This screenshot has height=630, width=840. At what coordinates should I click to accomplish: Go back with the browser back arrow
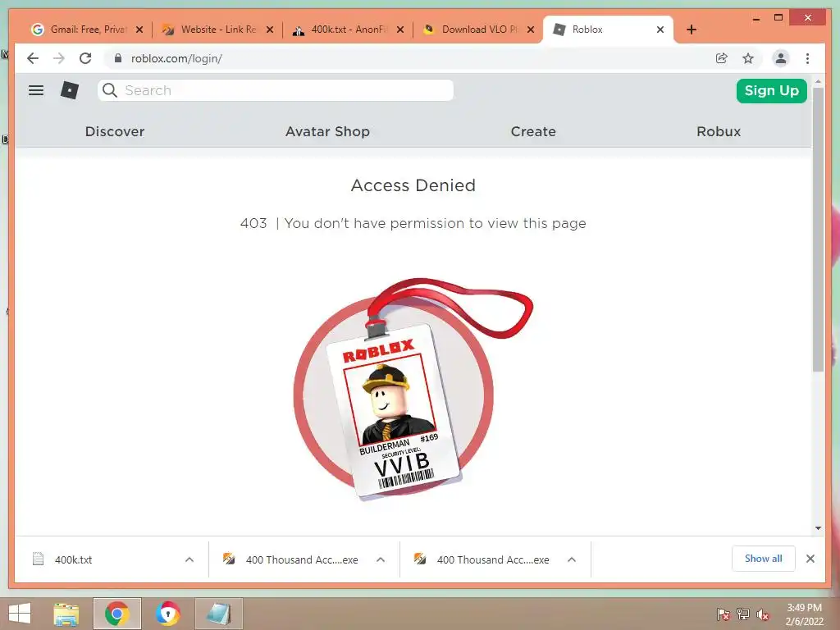33,58
